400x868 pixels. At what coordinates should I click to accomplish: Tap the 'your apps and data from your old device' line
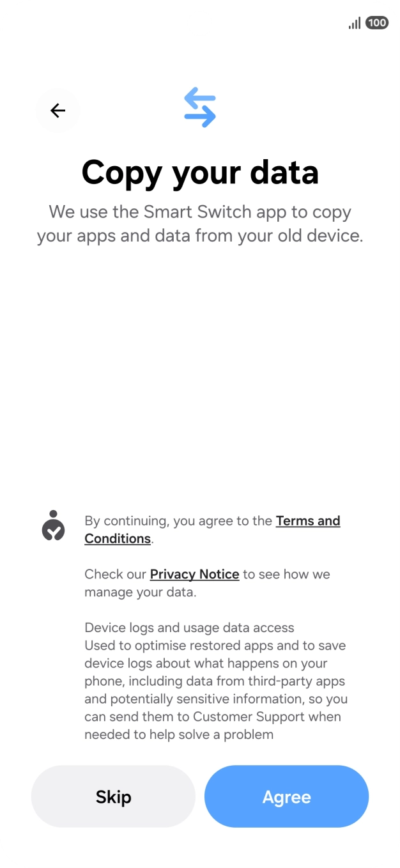pos(200,236)
